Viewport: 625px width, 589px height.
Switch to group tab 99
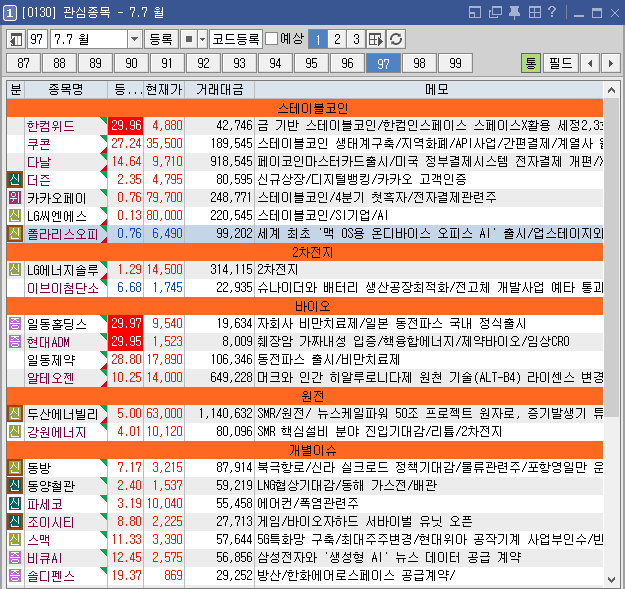coord(456,63)
